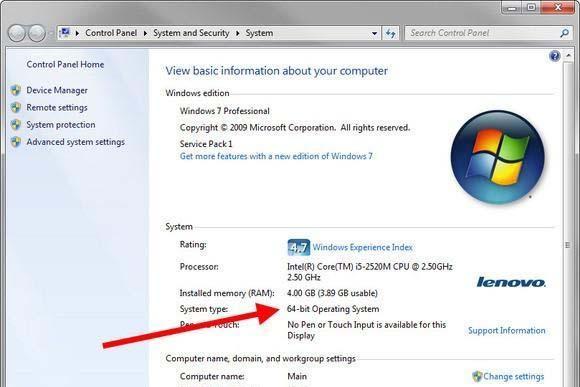Click the 'Service Pack 1' text
Screen dimensions: 580x387
206,144
